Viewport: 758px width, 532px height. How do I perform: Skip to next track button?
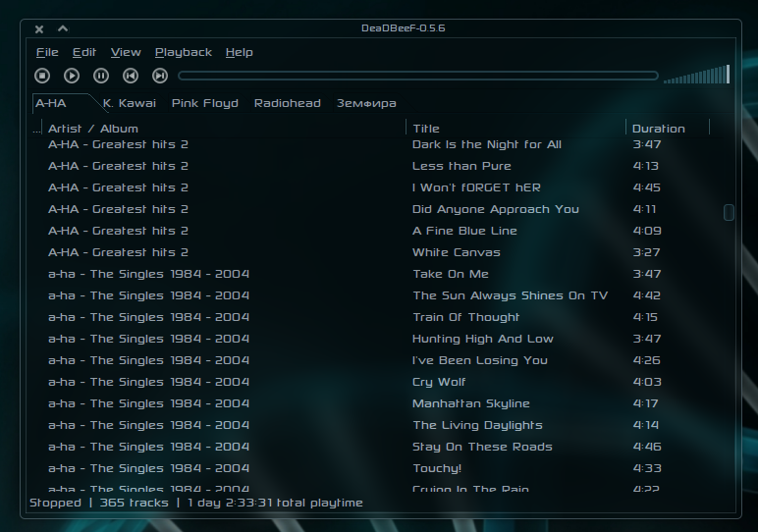click(x=160, y=76)
